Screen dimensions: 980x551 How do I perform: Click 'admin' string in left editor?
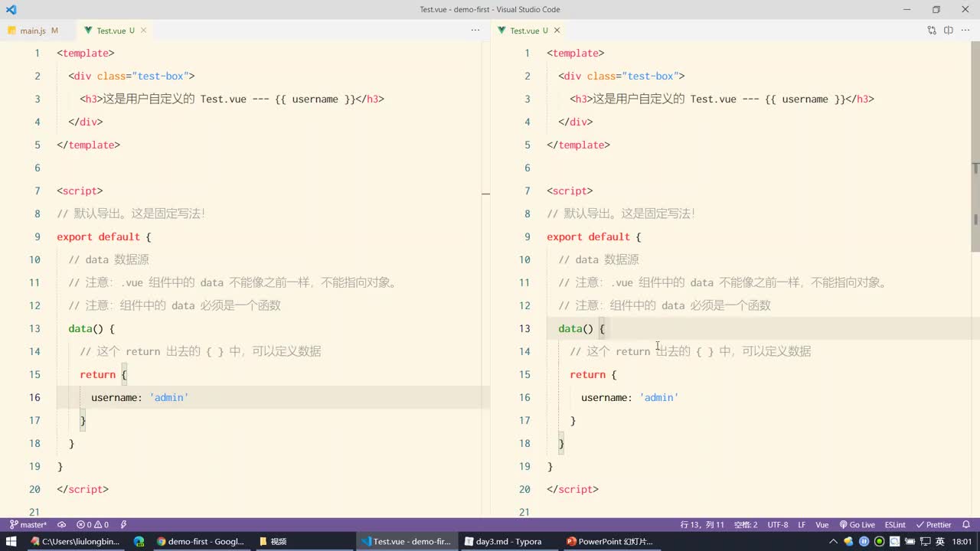pyautogui.click(x=169, y=397)
